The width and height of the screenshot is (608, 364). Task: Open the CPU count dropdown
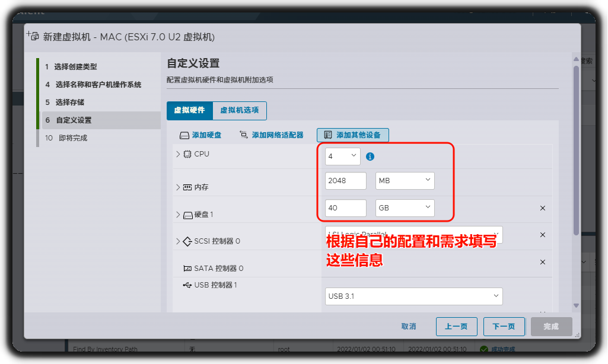(x=342, y=157)
